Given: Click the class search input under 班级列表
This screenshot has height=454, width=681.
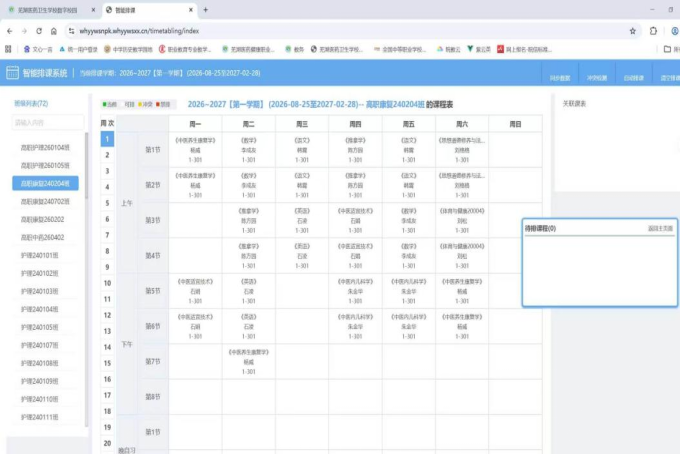Looking at the screenshot, I should [48, 123].
